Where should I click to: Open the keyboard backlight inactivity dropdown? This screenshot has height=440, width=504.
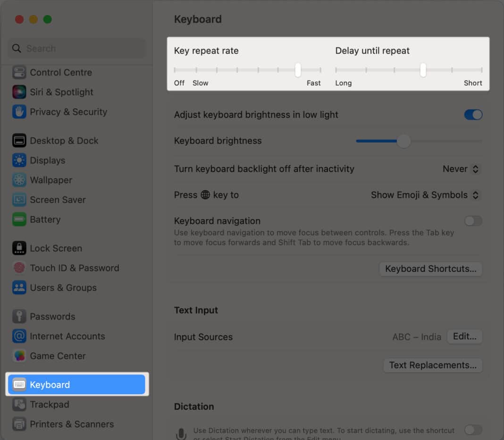coord(461,169)
